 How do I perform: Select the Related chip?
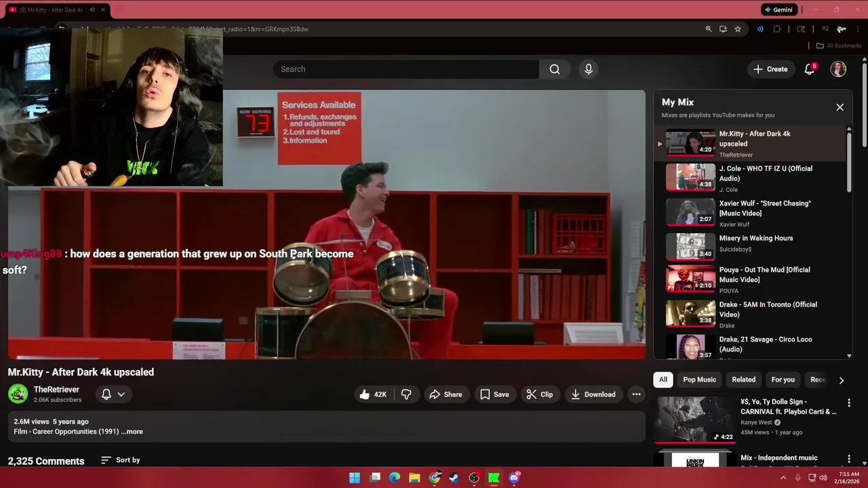coord(743,380)
